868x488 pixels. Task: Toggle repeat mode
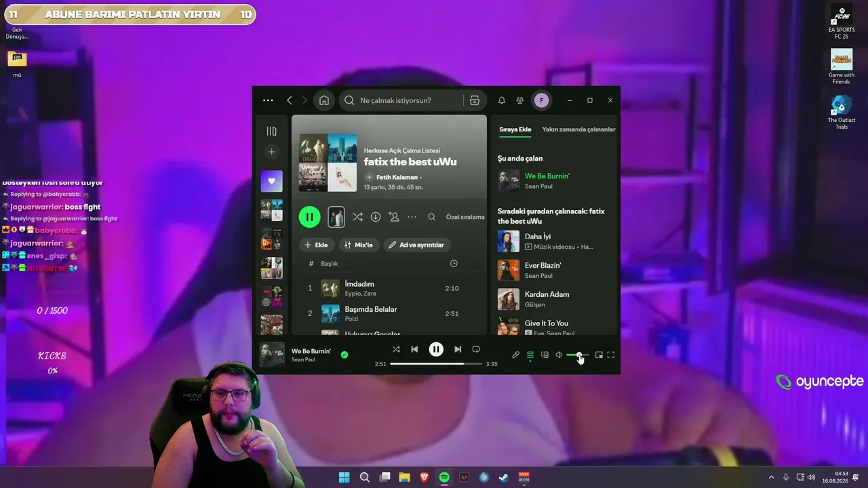pos(476,349)
